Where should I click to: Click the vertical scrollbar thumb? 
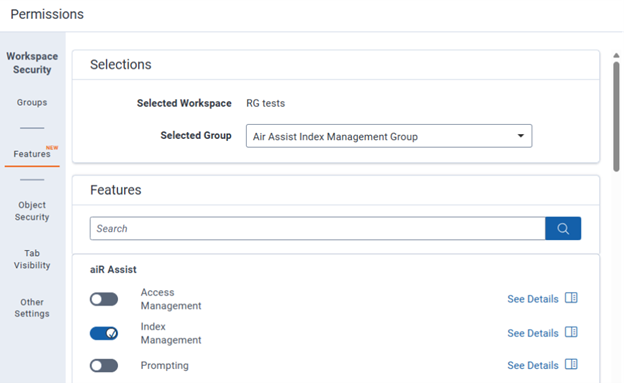[616, 116]
